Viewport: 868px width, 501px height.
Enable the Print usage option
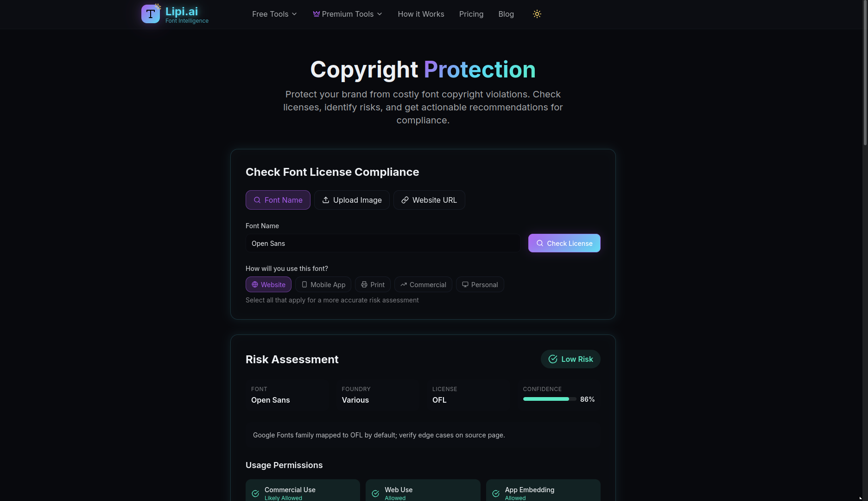pos(373,284)
